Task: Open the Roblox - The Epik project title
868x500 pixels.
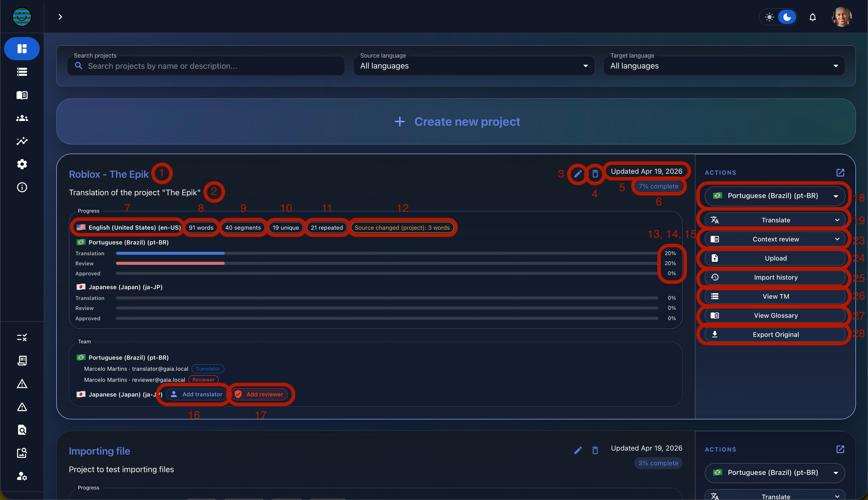Action: [109, 174]
